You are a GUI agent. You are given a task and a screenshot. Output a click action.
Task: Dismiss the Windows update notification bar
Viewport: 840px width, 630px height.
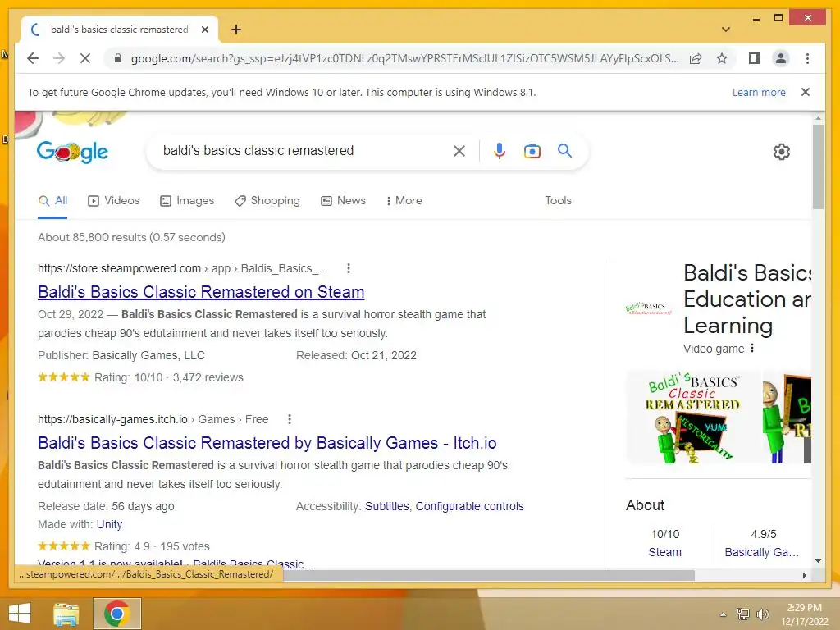click(x=806, y=92)
